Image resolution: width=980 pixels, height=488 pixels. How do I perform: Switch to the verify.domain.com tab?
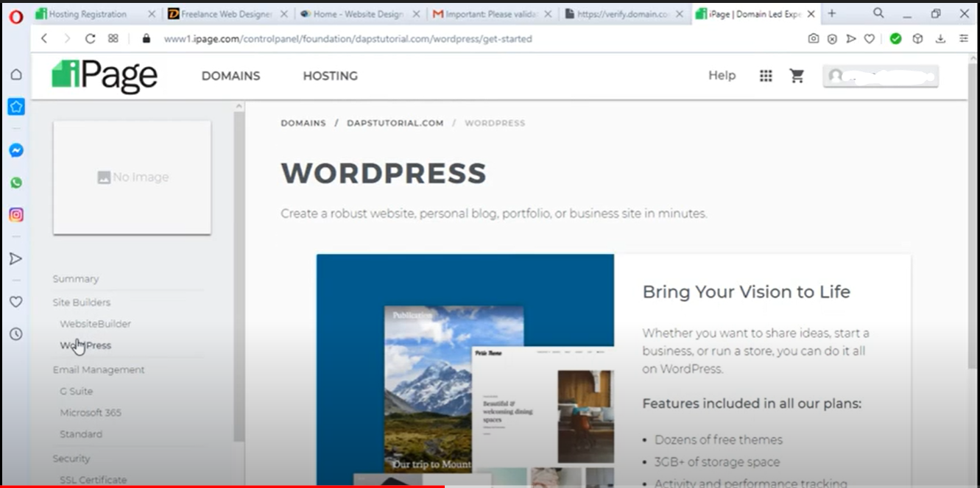pyautogui.click(x=624, y=14)
